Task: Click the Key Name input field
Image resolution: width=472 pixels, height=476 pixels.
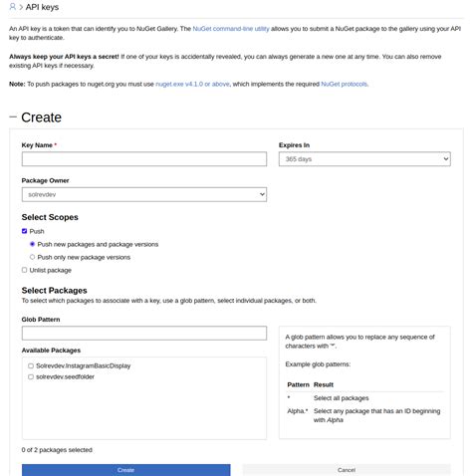Action: pos(144,159)
